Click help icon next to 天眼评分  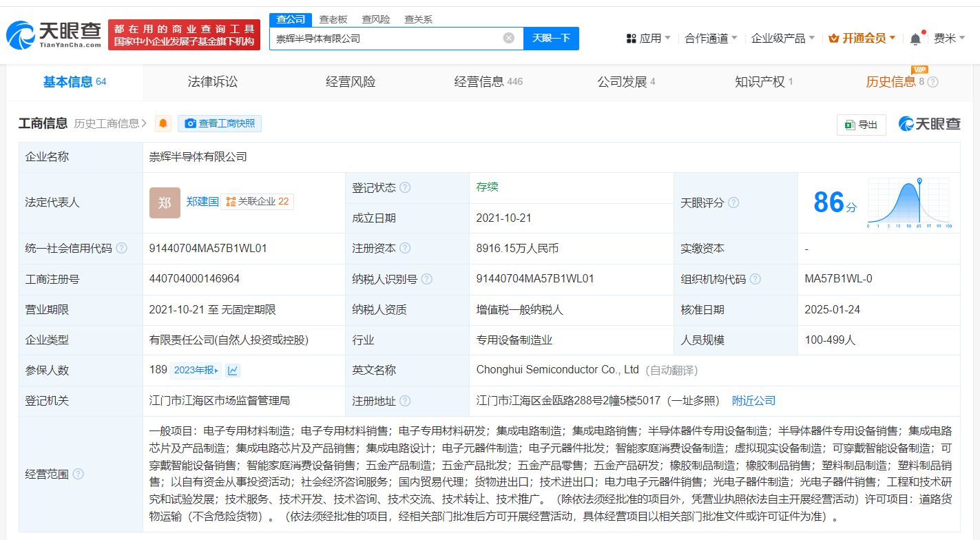(733, 202)
